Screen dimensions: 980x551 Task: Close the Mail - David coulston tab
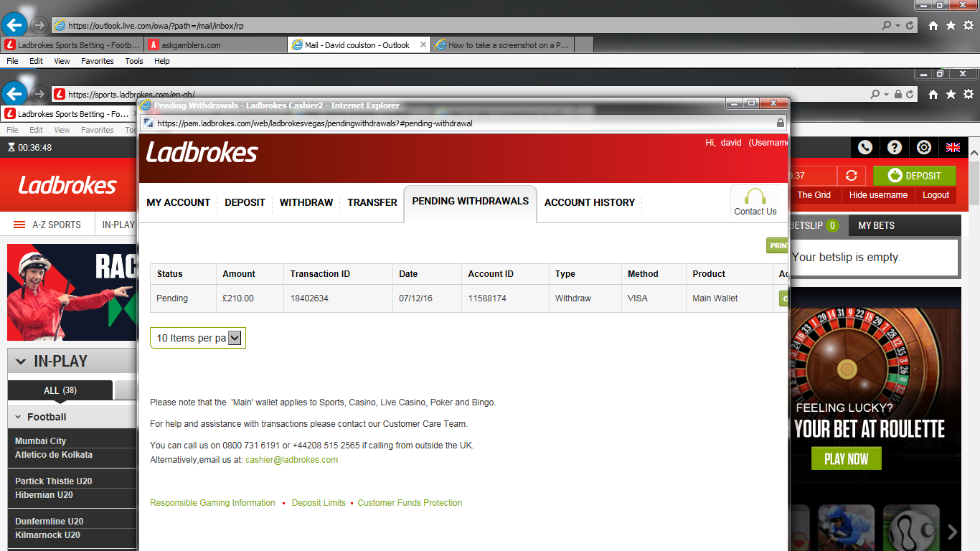pyautogui.click(x=423, y=44)
